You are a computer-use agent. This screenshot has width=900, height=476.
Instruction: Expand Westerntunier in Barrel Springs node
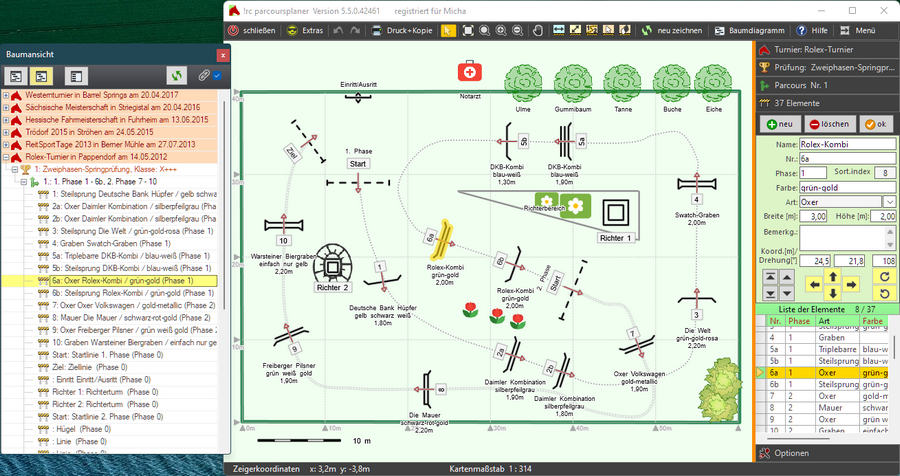click(6, 95)
